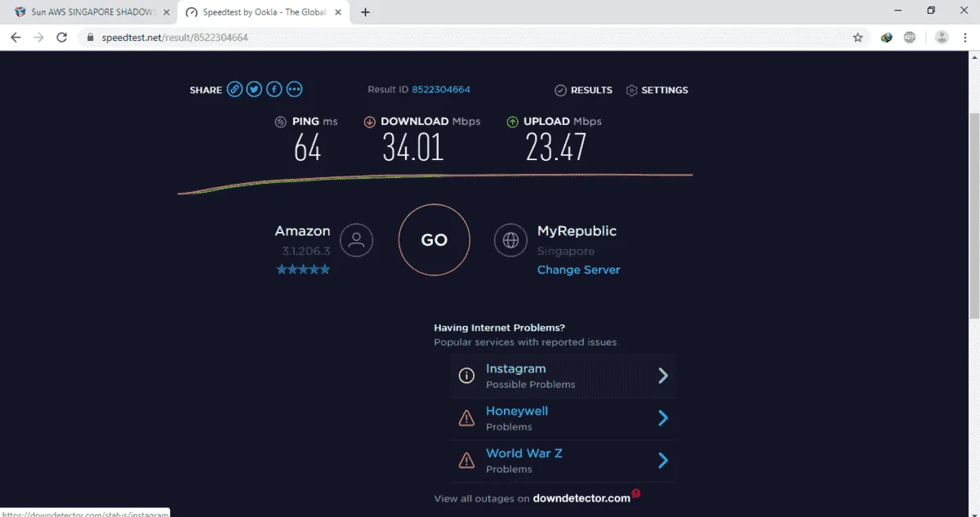
Task: Expand the World War Z chevron
Action: [663, 461]
